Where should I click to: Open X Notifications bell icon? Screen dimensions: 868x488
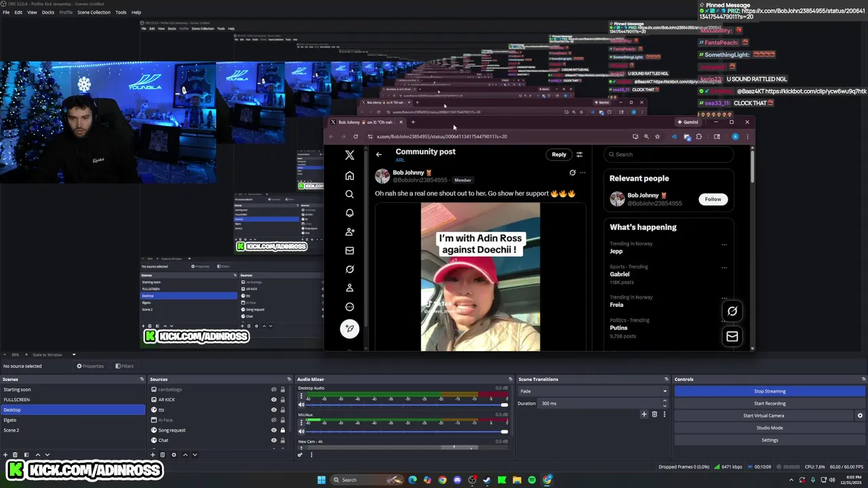[349, 213]
